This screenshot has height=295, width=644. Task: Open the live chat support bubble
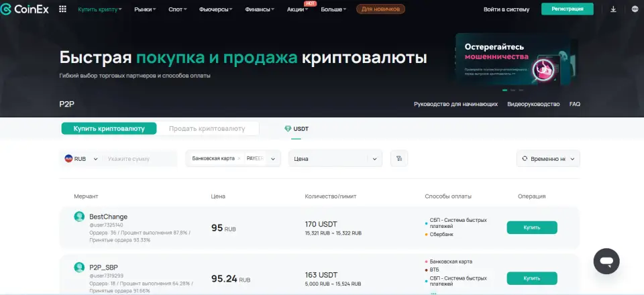pyautogui.click(x=606, y=261)
